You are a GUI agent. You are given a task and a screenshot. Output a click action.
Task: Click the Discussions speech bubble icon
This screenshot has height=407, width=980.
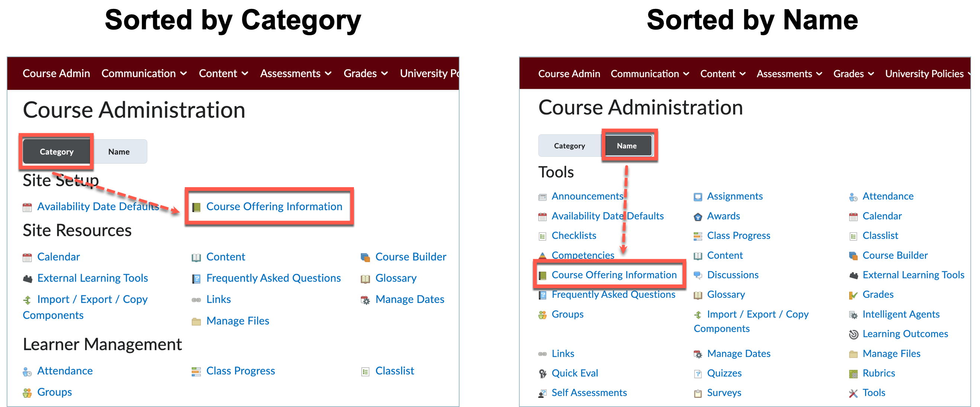tap(698, 276)
